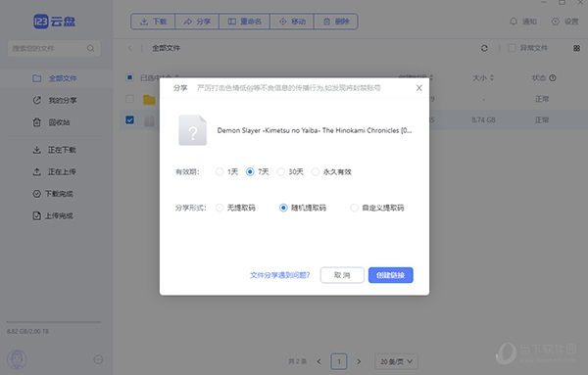Click the search magnifier icon
588x375 pixels.
[91, 48]
